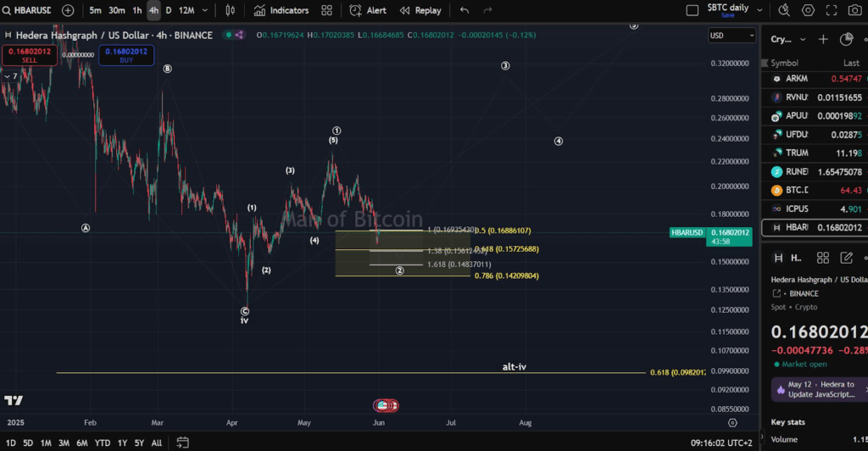This screenshot has height=451, width=868.
Task: Open BINANCE external link icon
Action: (x=776, y=294)
